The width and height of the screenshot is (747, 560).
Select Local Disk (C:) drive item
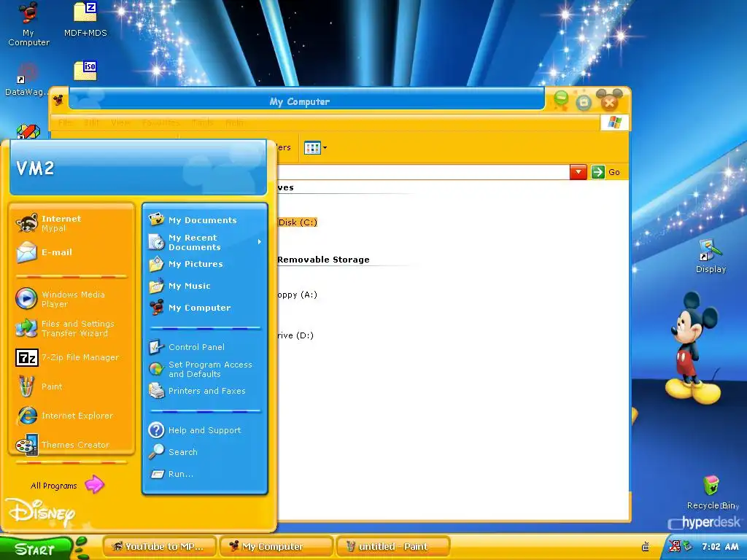(298, 222)
